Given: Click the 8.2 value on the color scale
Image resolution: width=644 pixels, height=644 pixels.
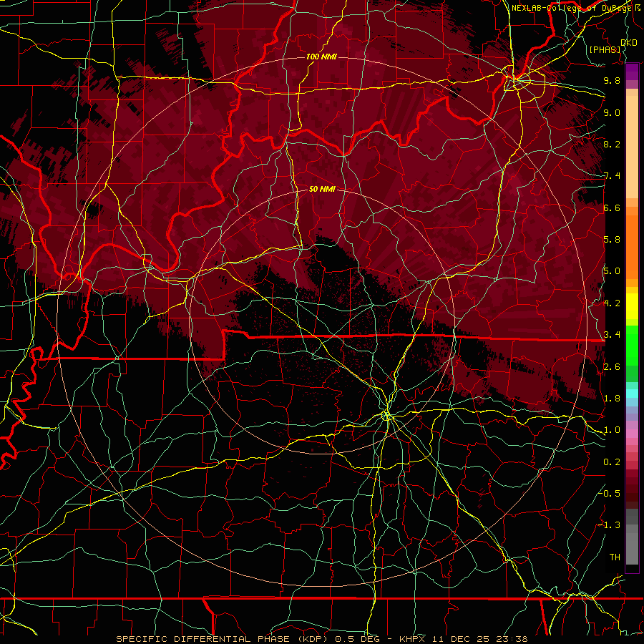Looking at the screenshot, I should (x=612, y=144).
